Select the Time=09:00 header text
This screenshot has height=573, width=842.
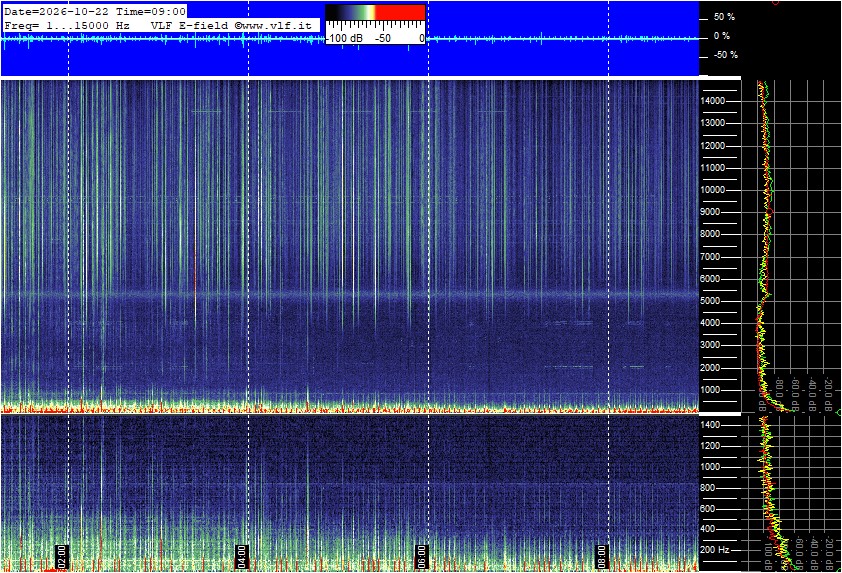(x=150, y=11)
